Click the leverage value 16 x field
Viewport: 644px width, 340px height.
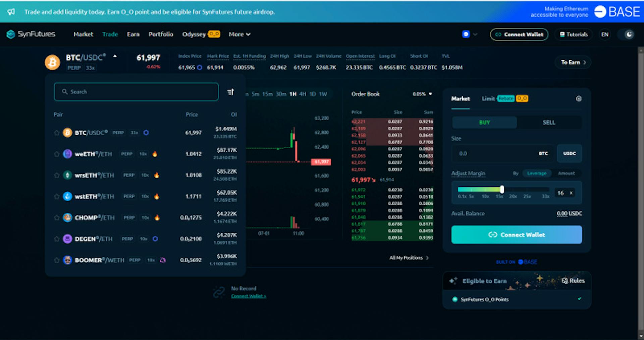[x=565, y=193]
